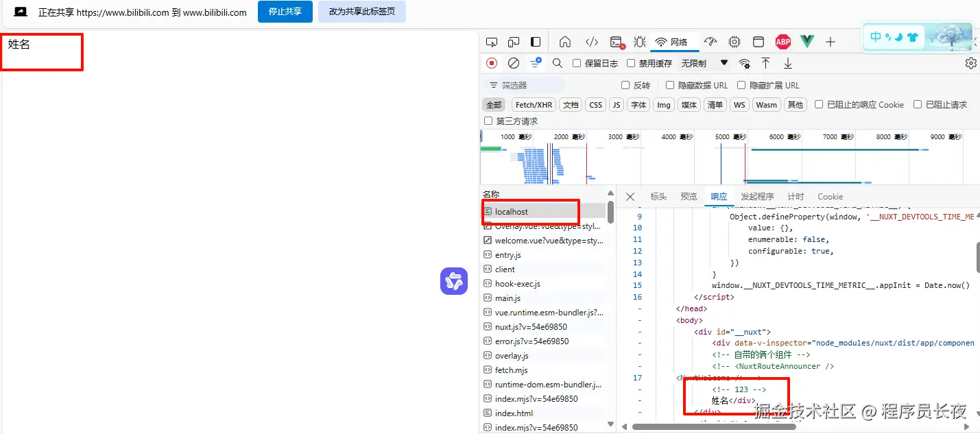Image resolution: width=980 pixels, height=434 pixels.
Task: Switch to 计时 timing tab
Action: coord(796,197)
